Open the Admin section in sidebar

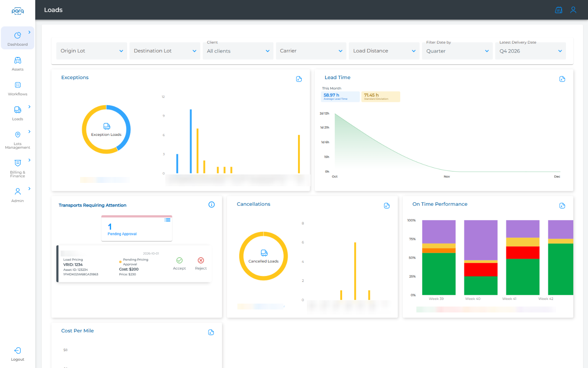pyautogui.click(x=18, y=195)
